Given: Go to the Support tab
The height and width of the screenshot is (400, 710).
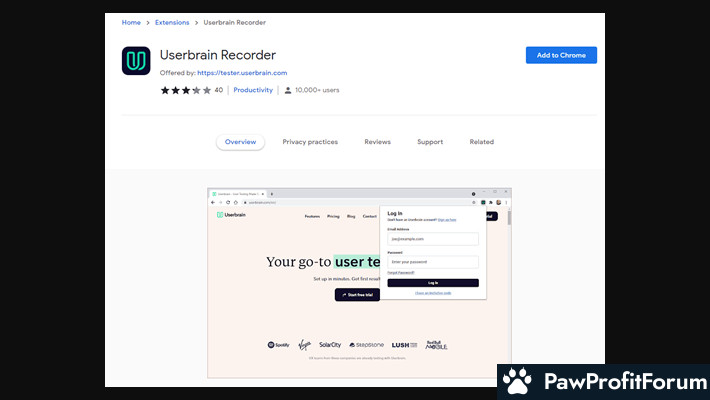Looking at the screenshot, I should click(x=430, y=142).
